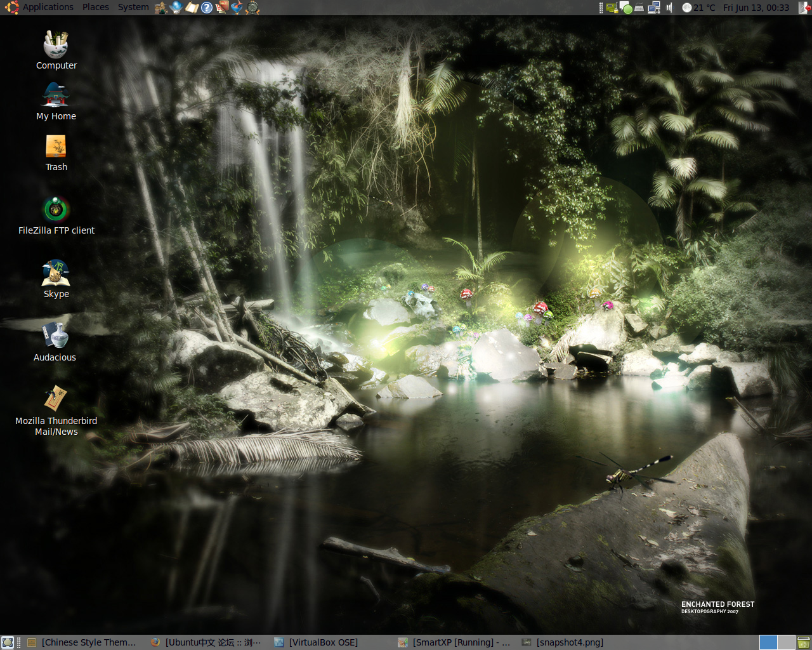Click the keyboard tray icon
This screenshot has width=812, height=650.
639,8
